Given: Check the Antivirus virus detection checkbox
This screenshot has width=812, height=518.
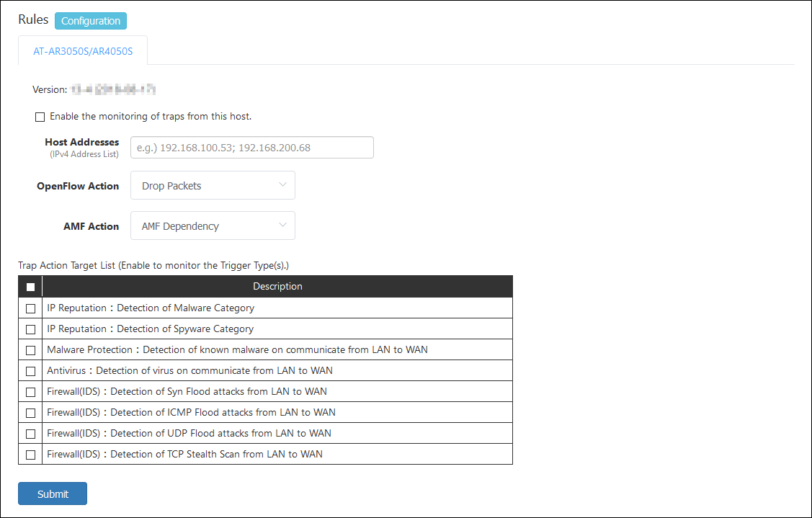Looking at the screenshot, I should [30, 371].
